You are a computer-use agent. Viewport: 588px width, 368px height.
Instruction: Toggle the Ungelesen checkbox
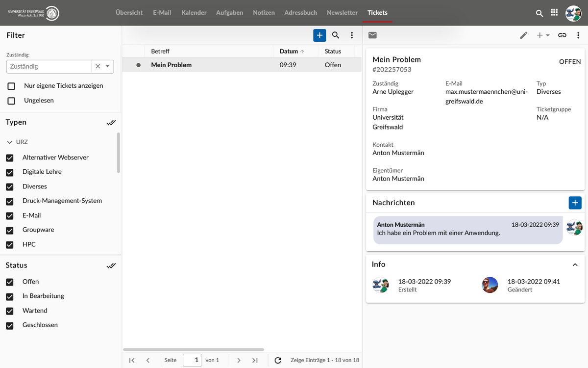11,101
